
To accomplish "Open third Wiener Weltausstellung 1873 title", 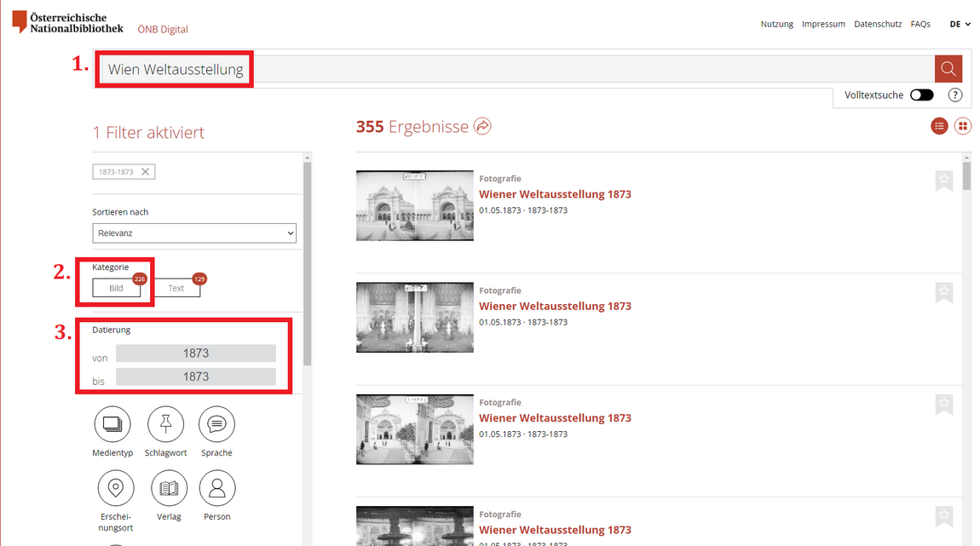I will [555, 418].
